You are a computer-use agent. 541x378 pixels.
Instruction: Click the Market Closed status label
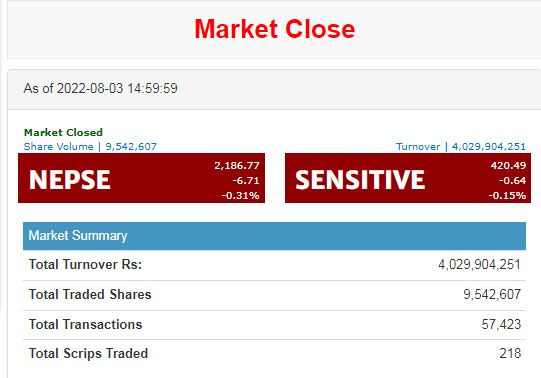pyautogui.click(x=63, y=132)
